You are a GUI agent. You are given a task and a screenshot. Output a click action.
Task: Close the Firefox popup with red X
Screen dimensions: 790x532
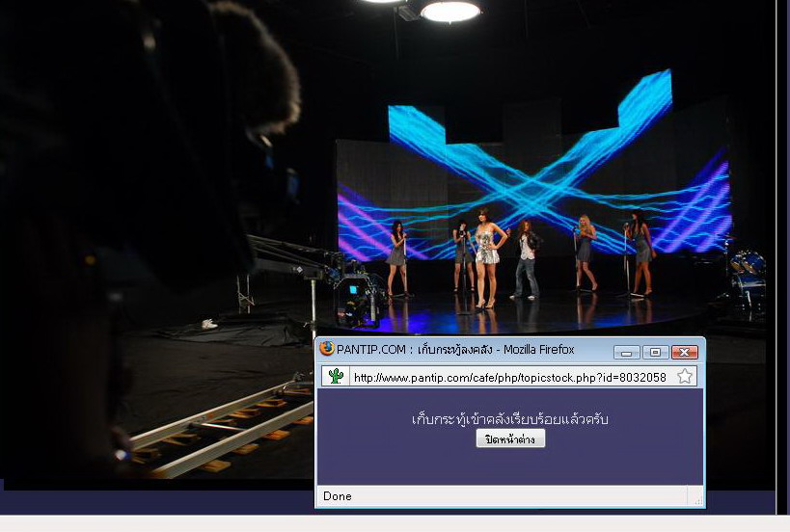685,353
